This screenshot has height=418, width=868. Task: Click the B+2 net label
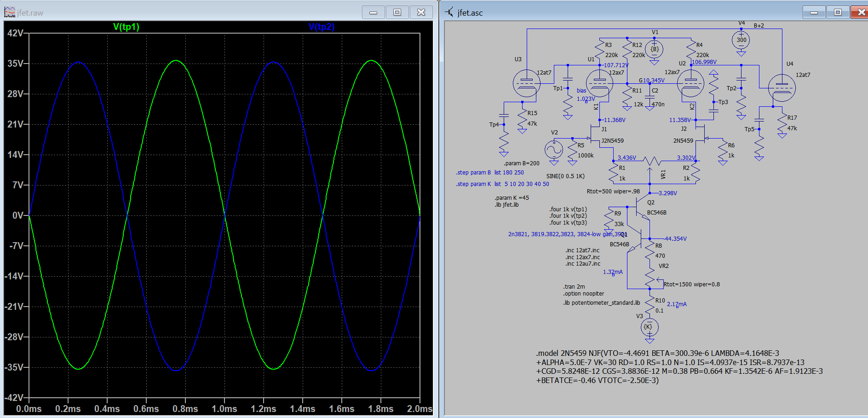(759, 26)
